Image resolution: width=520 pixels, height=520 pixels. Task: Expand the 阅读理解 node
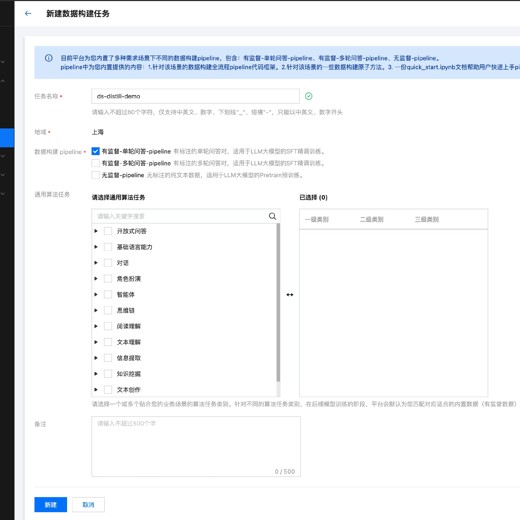(x=96, y=326)
